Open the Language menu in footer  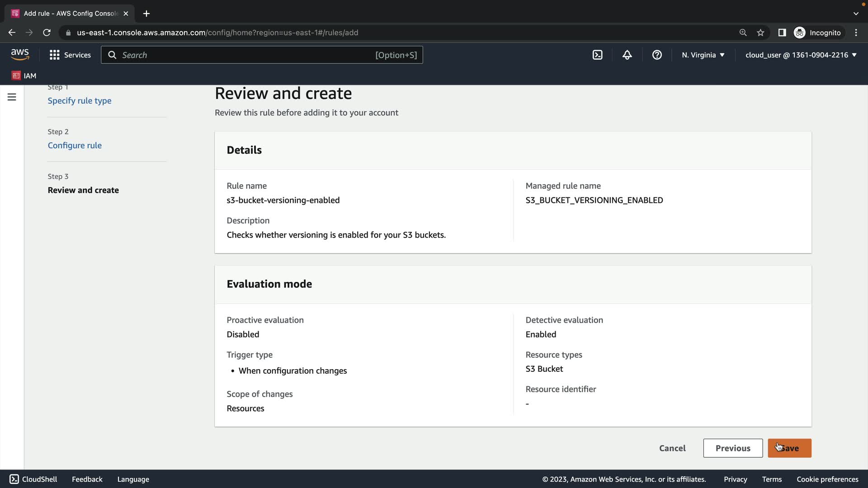(133, 479)
